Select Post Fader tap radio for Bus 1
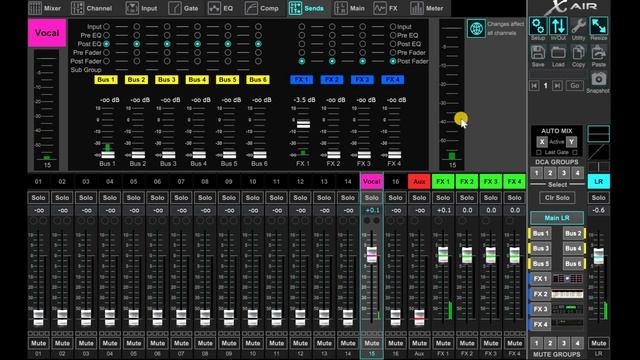The width and height of the screenshot is (640, 360). tap(107, 61)
